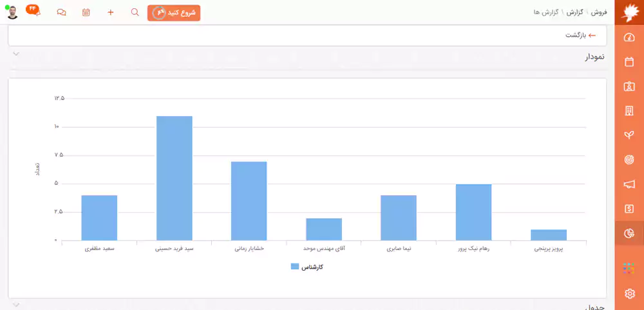Click the search magnifier icon
Screen dimensions: 644x310
tap(135, 12)
